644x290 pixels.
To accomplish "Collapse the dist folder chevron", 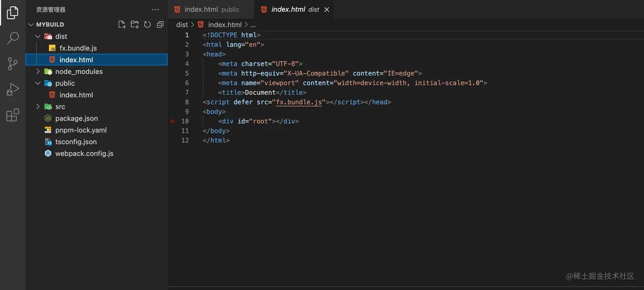I will pyautogui.click(x=38, y=37).
